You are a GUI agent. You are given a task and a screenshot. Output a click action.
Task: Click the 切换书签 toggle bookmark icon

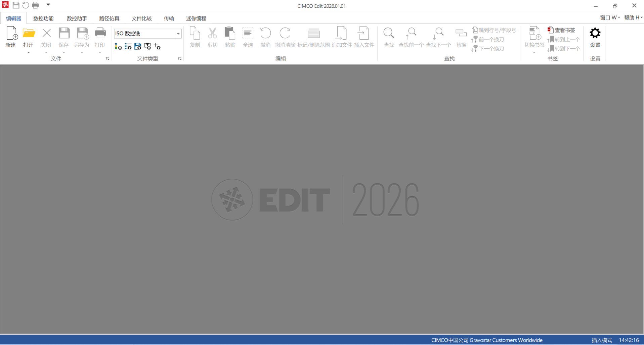(x=534, y=34)
